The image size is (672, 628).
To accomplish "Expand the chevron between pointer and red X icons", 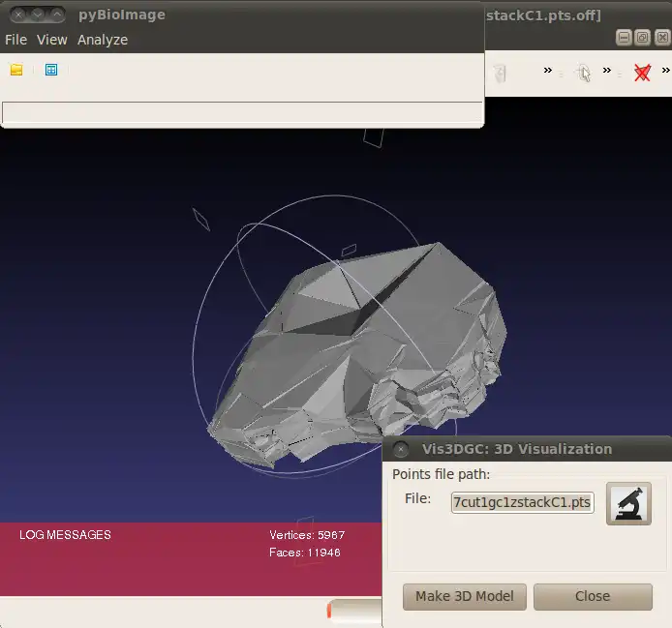I will coord(607,71).
